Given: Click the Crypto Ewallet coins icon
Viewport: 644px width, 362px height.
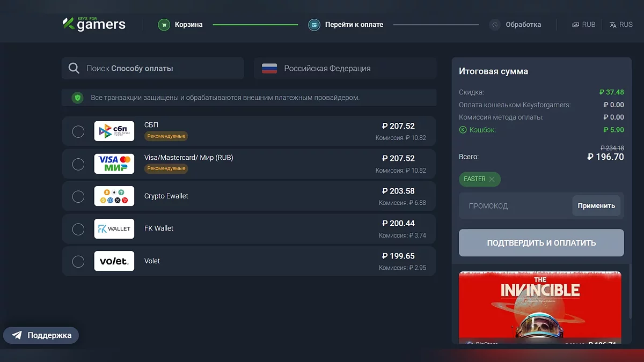Looking at the screenshot, I should point(114,196).
